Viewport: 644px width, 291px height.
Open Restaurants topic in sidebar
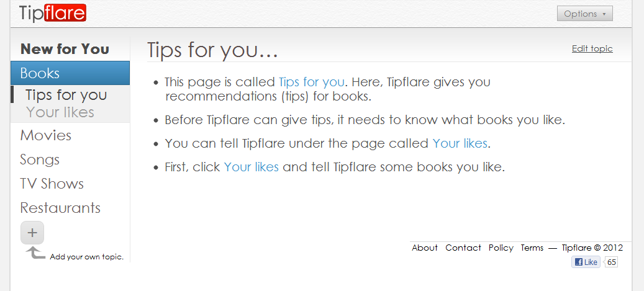(x=60, y=208)
